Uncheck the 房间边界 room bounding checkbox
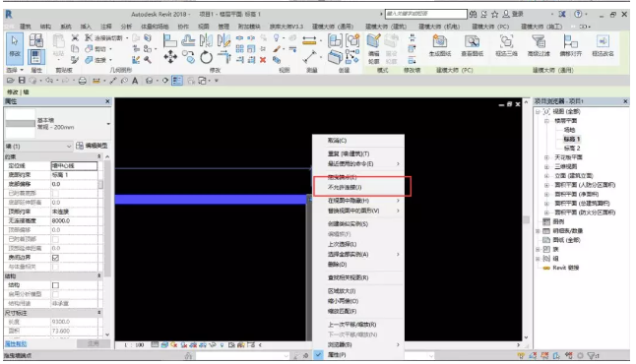Viewport: 636px width, 364px height. (x=55, y=258)
